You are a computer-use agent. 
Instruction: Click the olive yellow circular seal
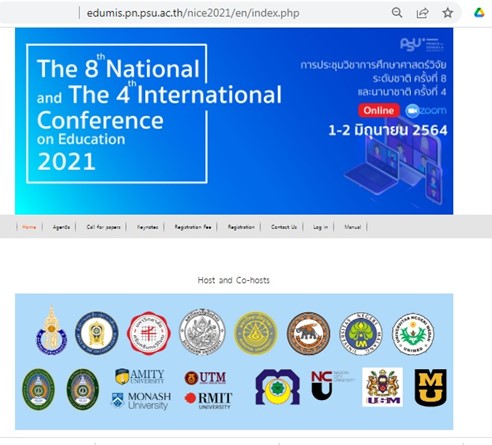(x=256, y=333)
